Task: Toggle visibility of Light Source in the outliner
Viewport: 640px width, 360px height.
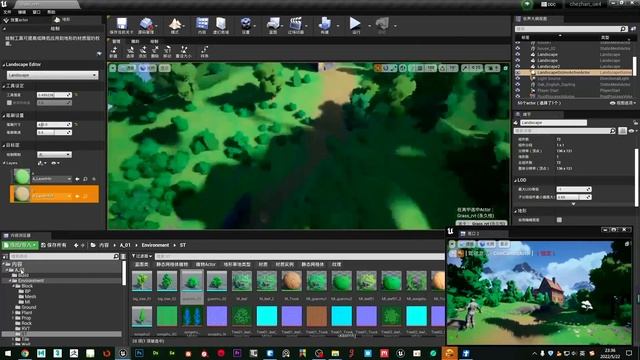Action: pos(518,78)
